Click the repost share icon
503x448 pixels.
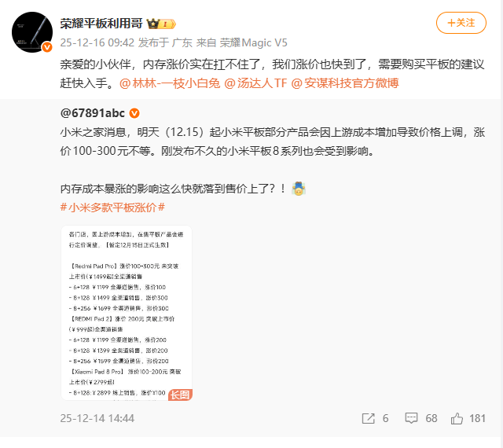click(x=368, y=418)
